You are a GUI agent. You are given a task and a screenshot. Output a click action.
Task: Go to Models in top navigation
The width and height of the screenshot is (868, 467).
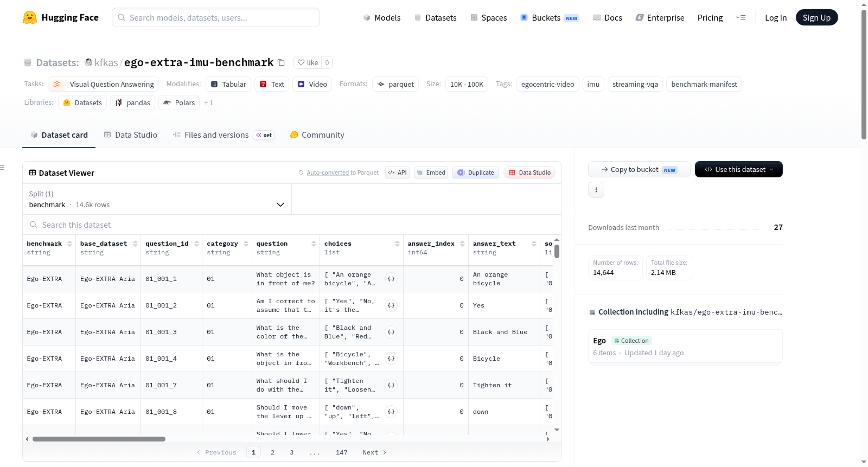(x=382, y=17)
